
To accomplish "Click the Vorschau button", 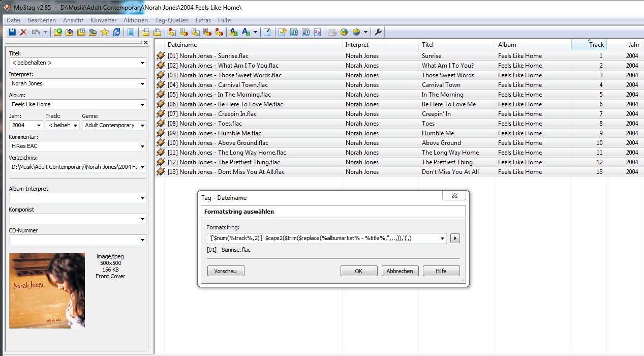I will 226,271.
